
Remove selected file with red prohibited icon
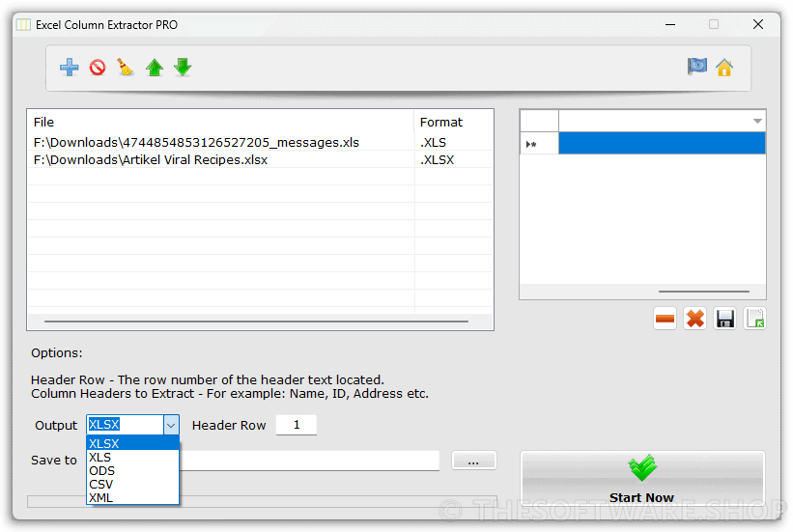click(98, 68)
